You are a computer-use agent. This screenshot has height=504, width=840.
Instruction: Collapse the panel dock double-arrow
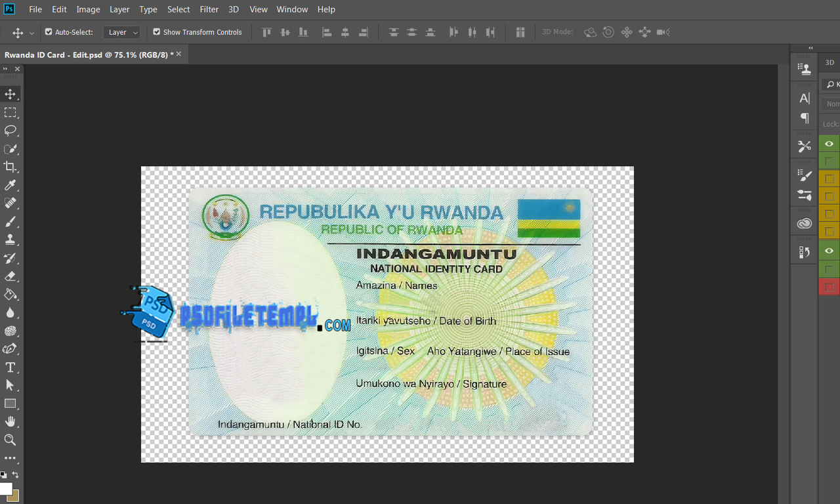(810, 48)
